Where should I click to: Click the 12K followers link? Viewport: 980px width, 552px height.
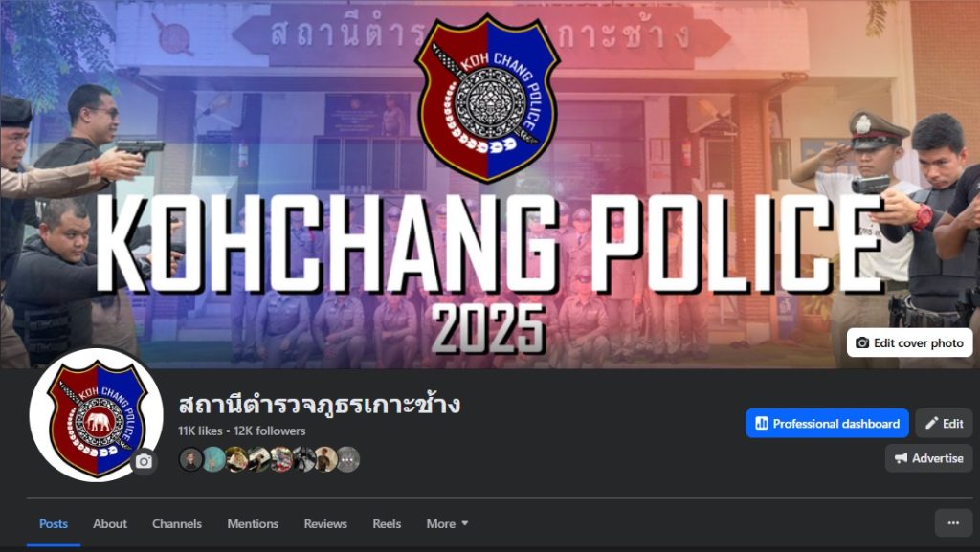pyautogui.click(x=269, y=431)
